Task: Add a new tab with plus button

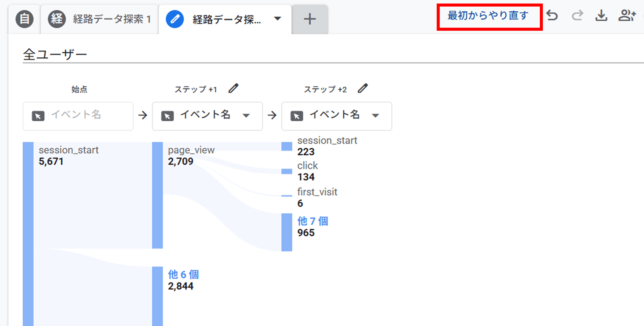Action: click(310, 19)
